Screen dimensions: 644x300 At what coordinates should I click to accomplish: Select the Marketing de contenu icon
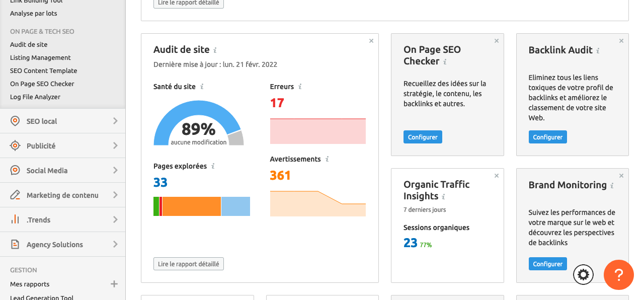click(x=14, y=195)
